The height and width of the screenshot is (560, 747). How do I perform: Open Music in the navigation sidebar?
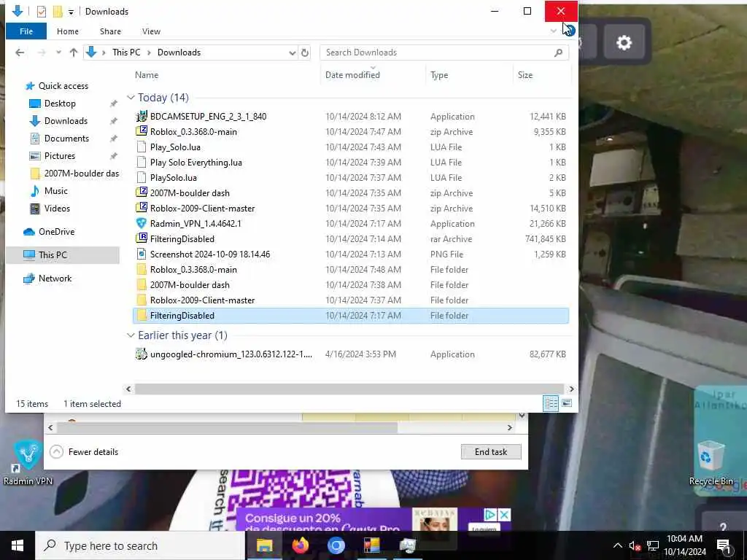click(x=55, y=191)
